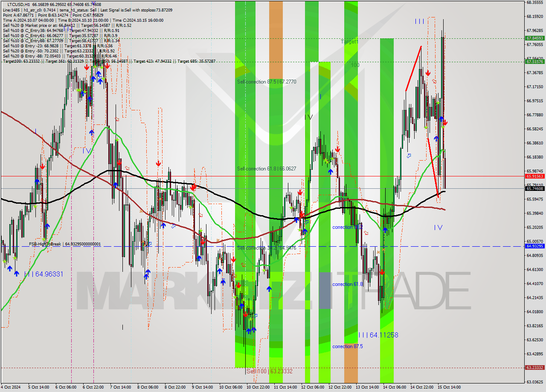Click the 'Sell correction 87.5 | 67.2770' label
Screen dimensions: 546x392
[x=267, y=81]
